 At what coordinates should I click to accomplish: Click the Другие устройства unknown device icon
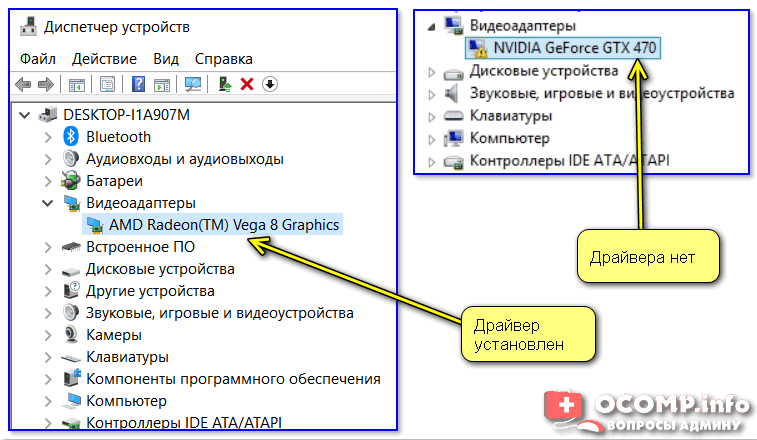click(71, 291)
